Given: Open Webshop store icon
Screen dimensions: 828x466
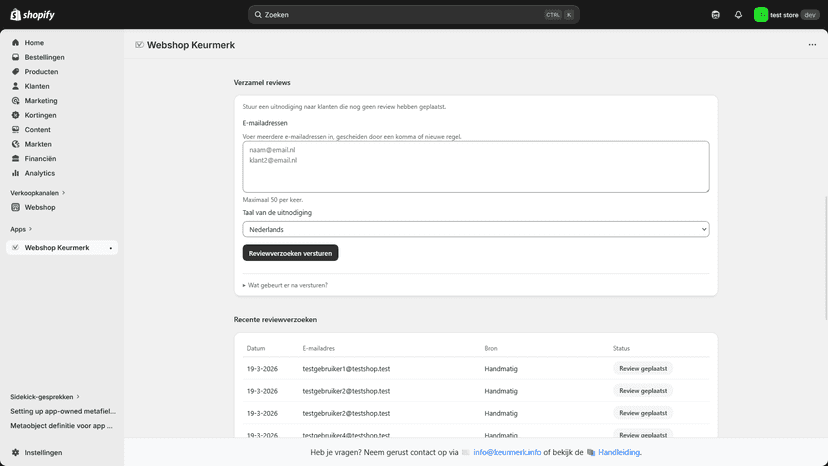Looking at the screenshot, I should [15, 207].
